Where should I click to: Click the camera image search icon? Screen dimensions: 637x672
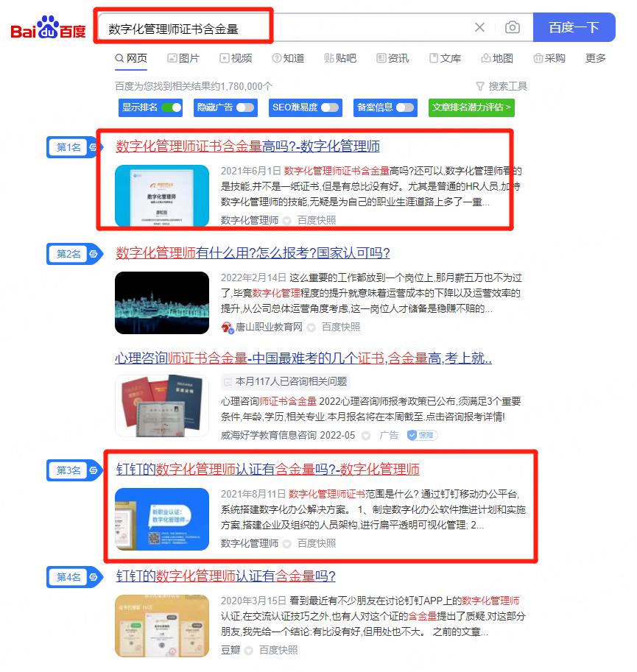(513, 27)
